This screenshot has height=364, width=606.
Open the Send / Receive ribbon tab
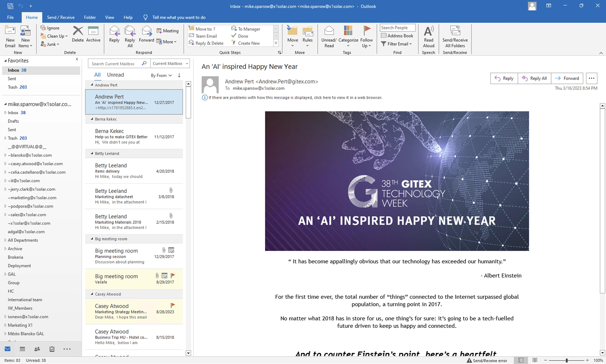[61, 17]
